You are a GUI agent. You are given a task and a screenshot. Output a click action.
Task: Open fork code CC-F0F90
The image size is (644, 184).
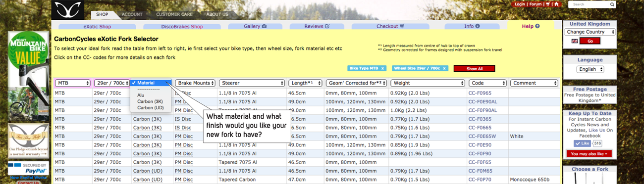coord(480,154)
